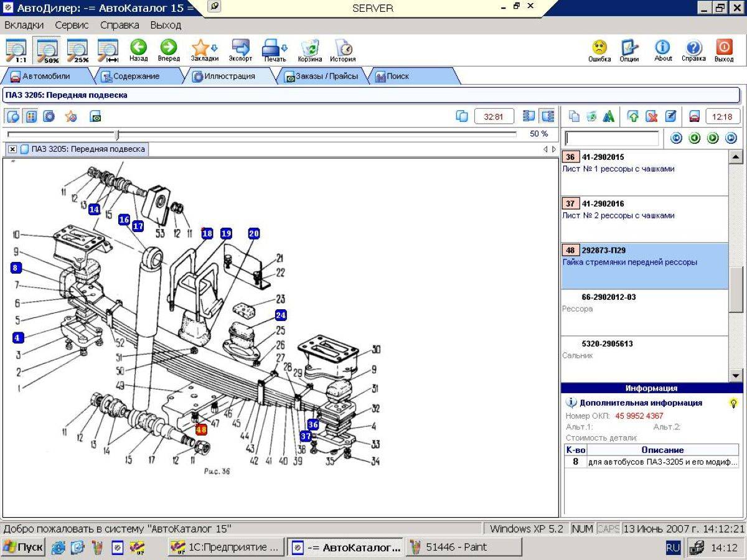Click the 12:18 counter button
The image size is (747, 560).
pyautogui.click(x=723, y=116)
